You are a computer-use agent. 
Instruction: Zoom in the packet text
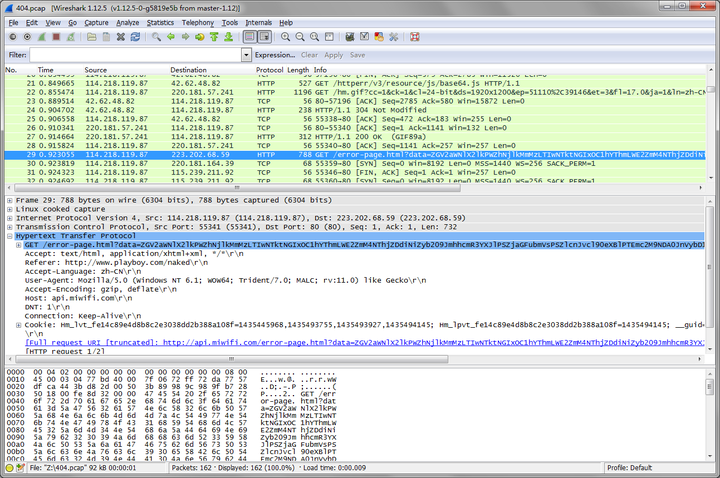point(285,37)
